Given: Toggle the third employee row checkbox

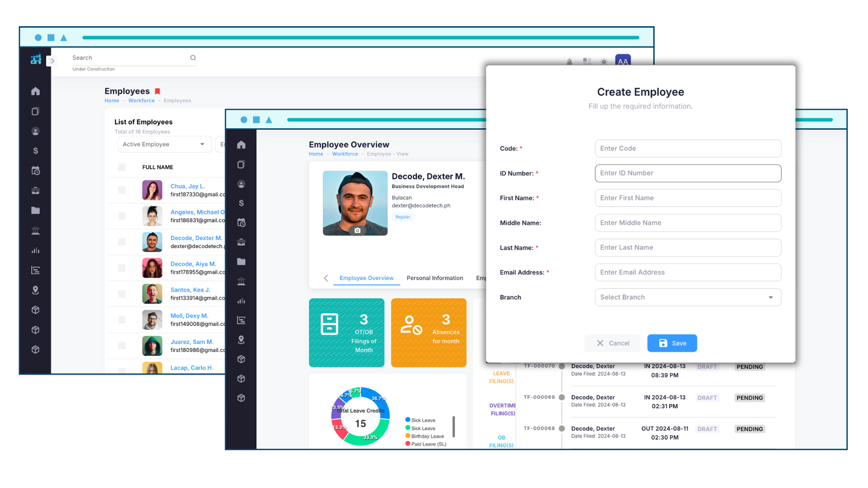Looking at the screenshot, I should [x=122, y=241].
